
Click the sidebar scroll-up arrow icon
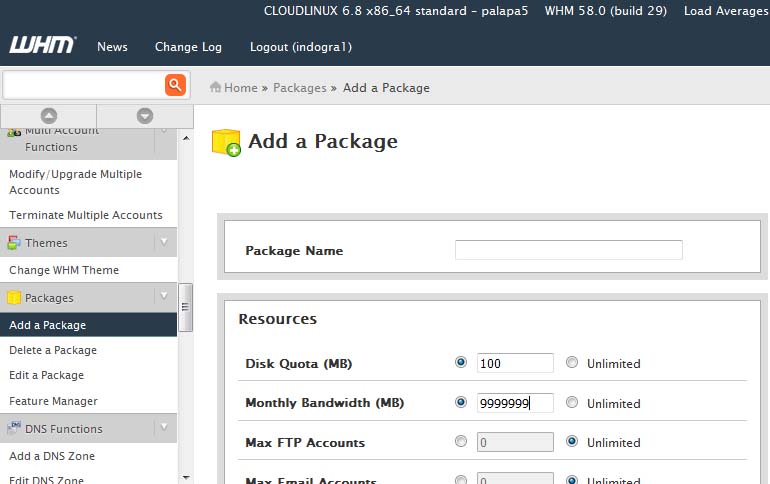tap(48, 116)
